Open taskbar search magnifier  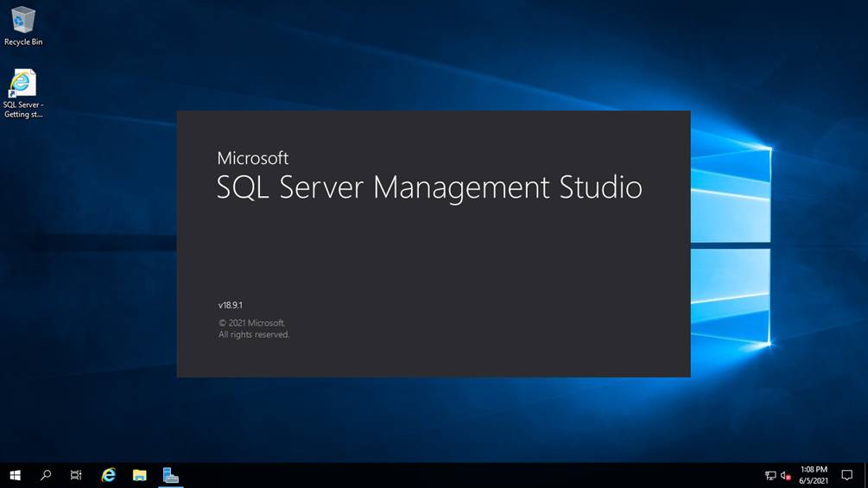46,475
